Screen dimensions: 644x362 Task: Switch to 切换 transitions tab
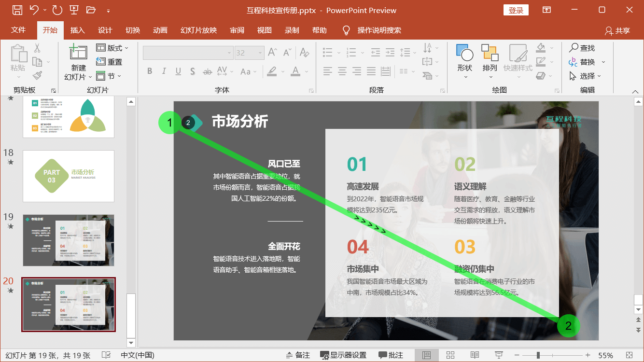[133, 30]
